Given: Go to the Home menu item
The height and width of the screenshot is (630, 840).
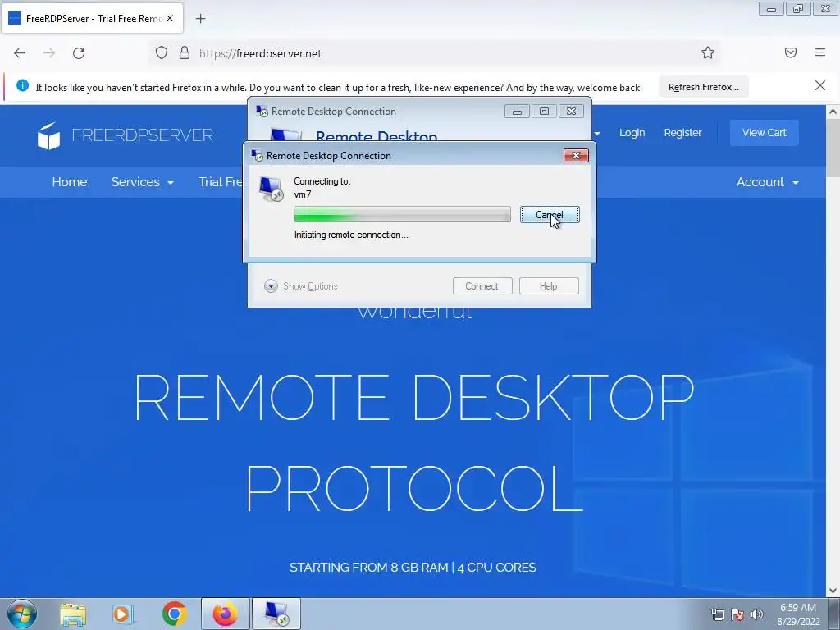Looking at the screenshot, I should 70,182.
